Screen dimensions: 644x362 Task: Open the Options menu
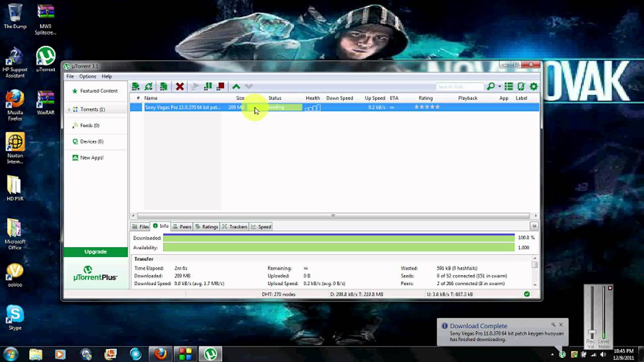tap(88, 76)
